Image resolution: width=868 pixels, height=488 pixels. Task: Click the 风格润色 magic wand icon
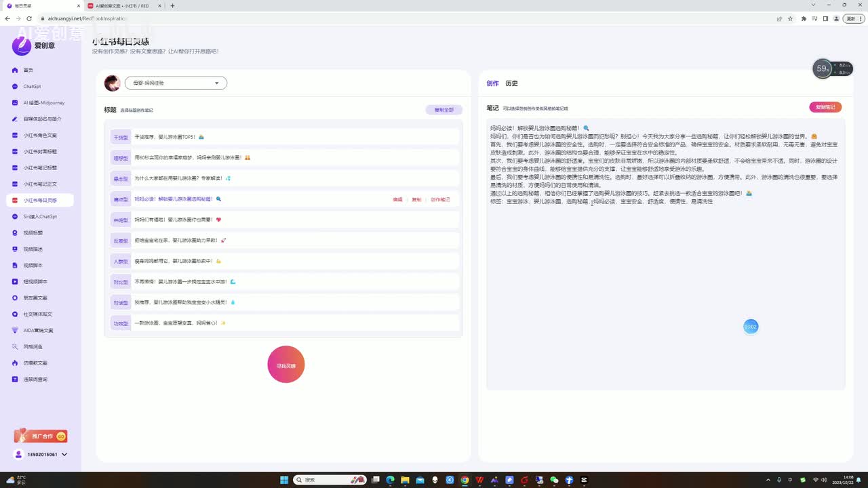(15, 347)
